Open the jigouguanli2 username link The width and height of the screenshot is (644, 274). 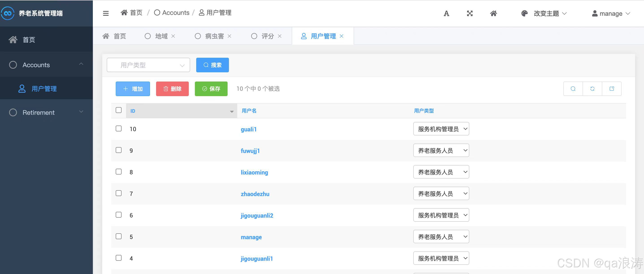[257, 216]
